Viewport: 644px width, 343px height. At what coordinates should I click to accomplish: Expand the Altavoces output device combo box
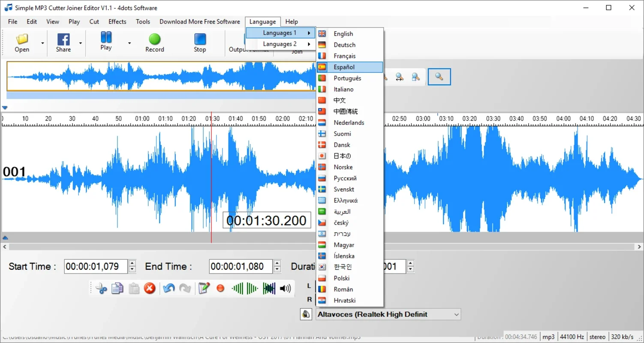(456, 314)
